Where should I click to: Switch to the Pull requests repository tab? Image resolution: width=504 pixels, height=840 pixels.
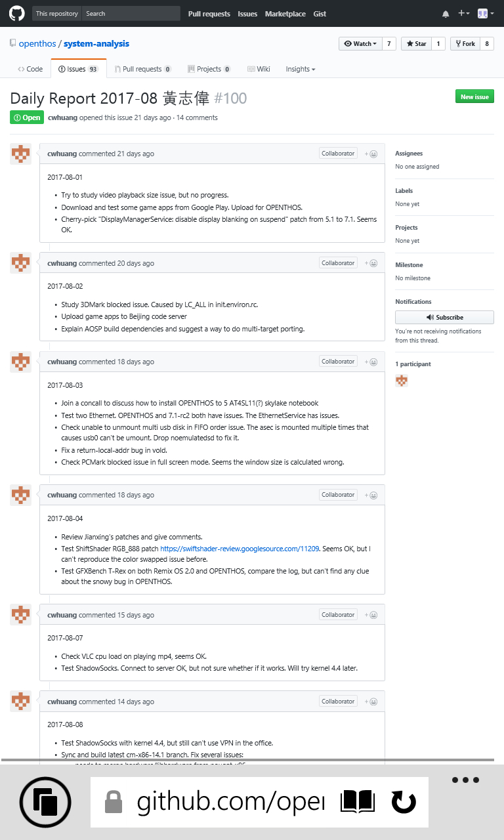tap(142, 69)
